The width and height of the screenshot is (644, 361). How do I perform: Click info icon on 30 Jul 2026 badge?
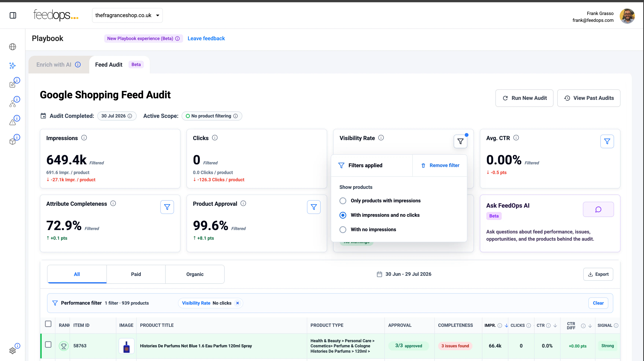click(x=130, y=116)
